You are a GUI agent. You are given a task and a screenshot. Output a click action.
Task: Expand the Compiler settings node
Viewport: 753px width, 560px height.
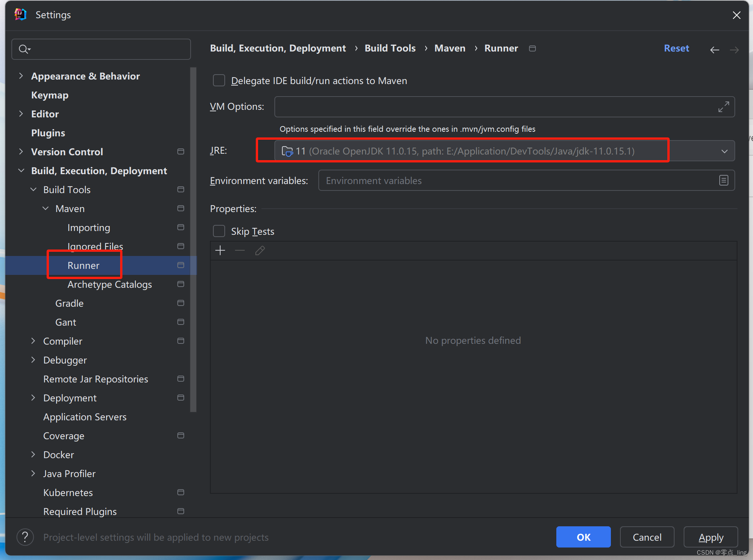click(33, 341)
